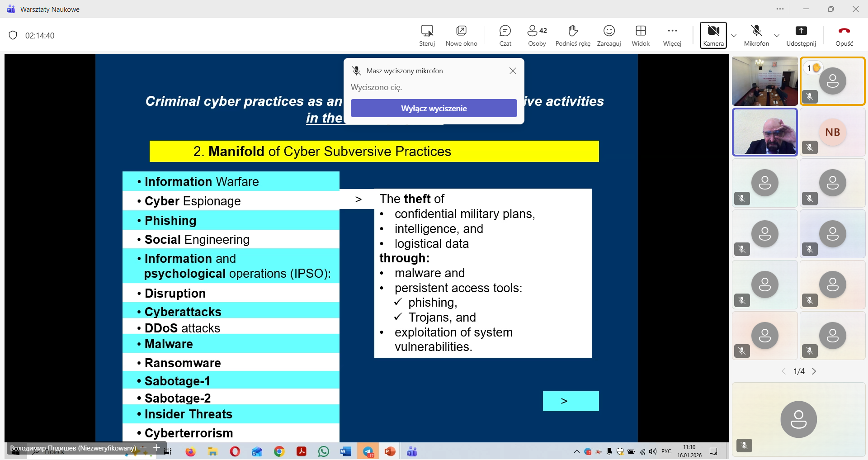Open the Zareaguj reactions menu
The image size is (868, 460).
609,35
